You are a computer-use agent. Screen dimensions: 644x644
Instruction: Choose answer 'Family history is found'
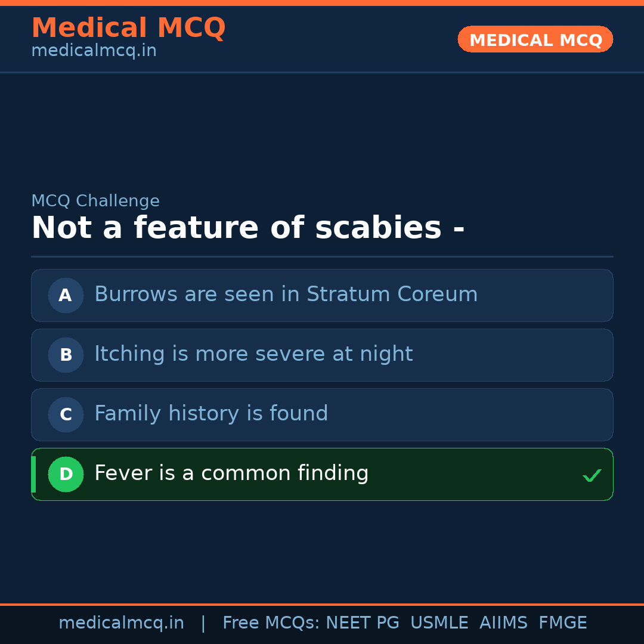pyautogui.click(x=211, y=414)
